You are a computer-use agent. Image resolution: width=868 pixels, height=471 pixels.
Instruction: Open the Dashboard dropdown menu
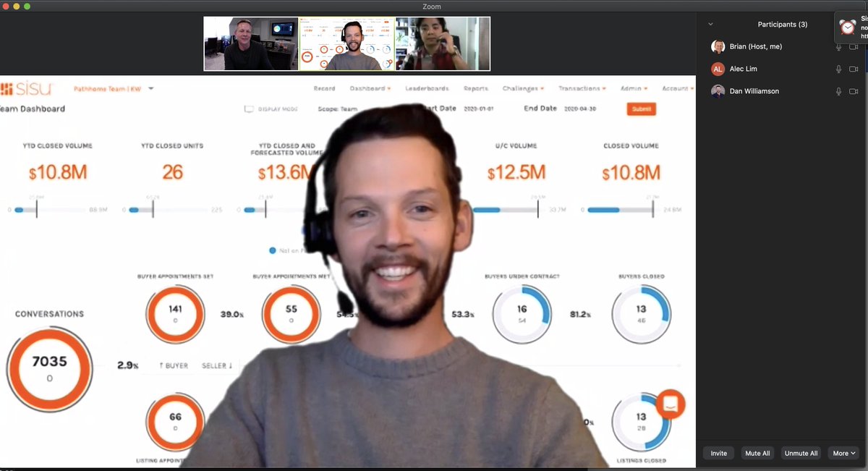coord(370,88)
